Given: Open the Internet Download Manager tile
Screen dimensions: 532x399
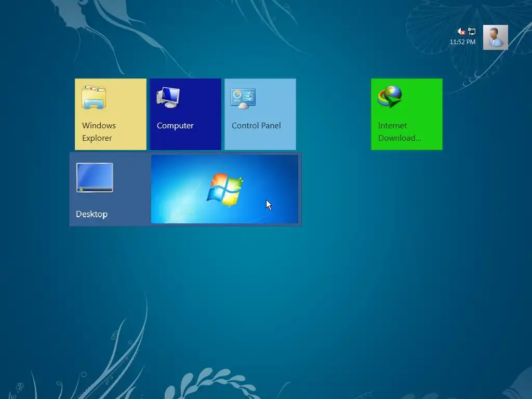Looking at the screenshot, I should coord(406,114).
